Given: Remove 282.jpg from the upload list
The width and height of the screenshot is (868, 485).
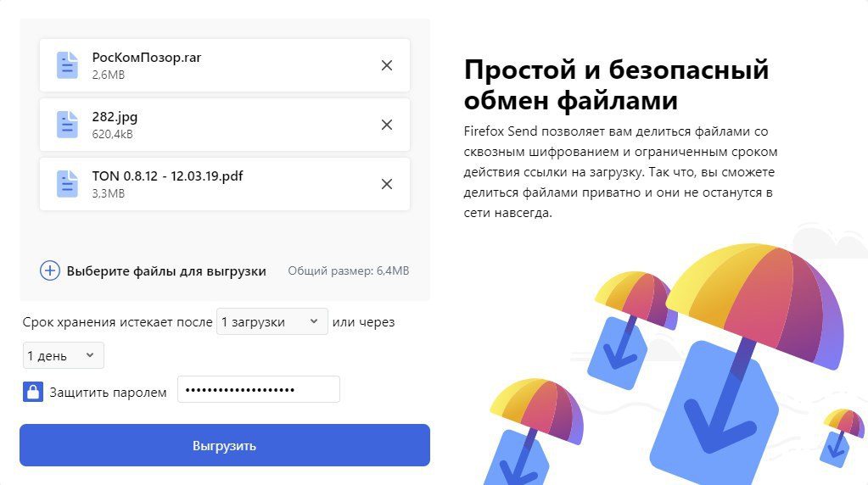Looking at the screenshot, I should click(x=387, y=125).
